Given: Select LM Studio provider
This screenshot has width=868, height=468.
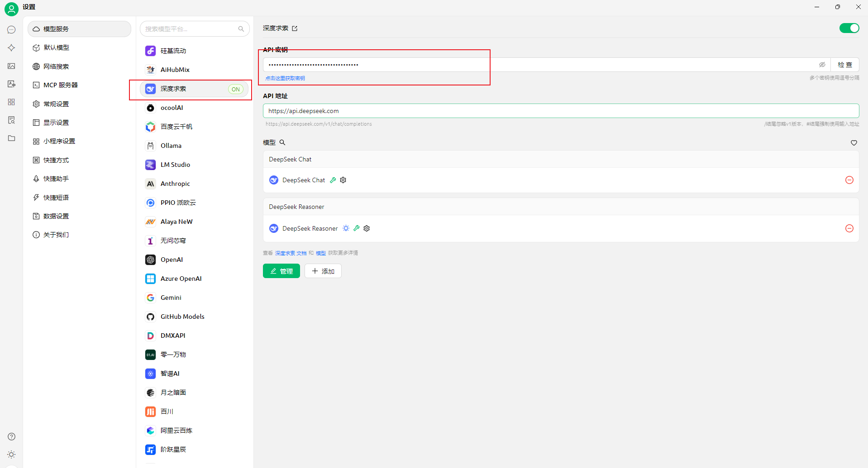Looking at the screenshot, I should 194,165.
